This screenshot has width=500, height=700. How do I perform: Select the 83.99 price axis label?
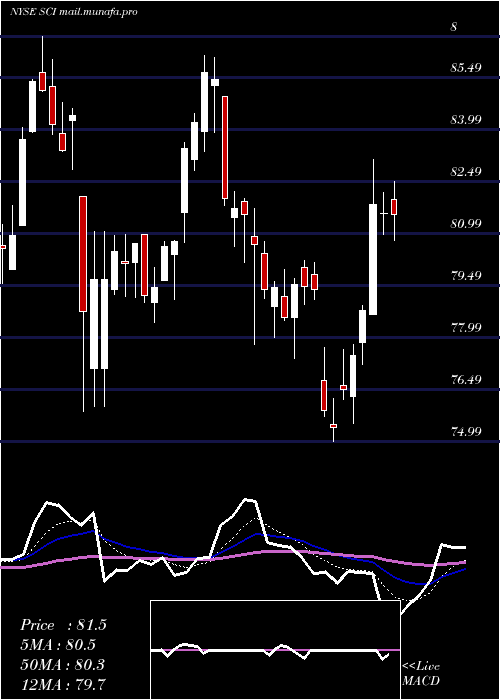[466, 120]
